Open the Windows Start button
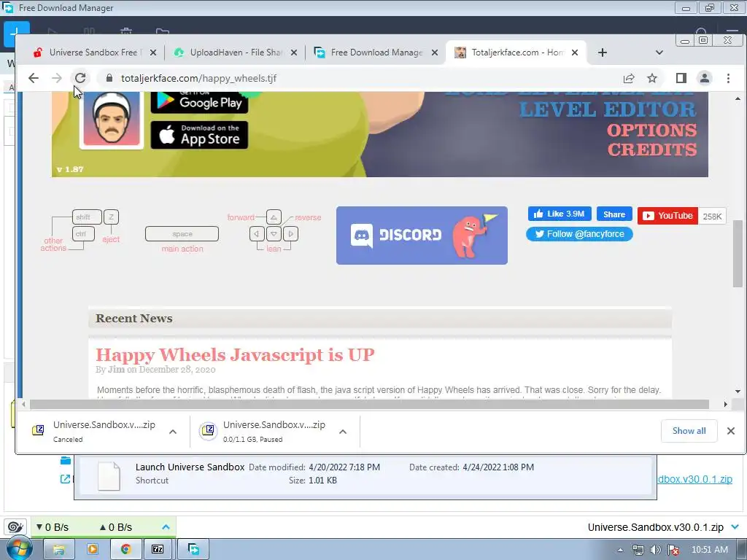Viewport: 747px width, 560px height. pyautogui.click(x=18, y=548)
